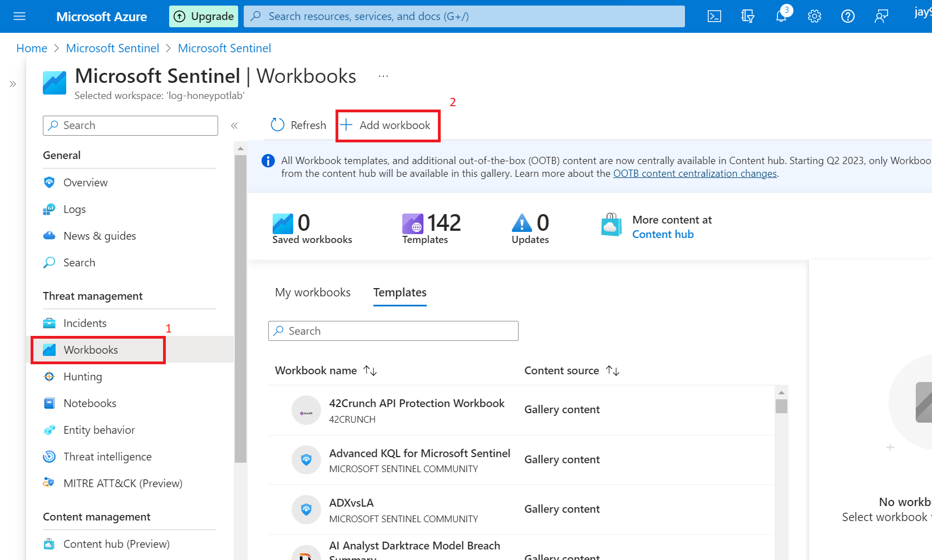Viewport: 932px width, 560px height.
Task: Open Hunting in the sidebar
Action: [82, 376]
